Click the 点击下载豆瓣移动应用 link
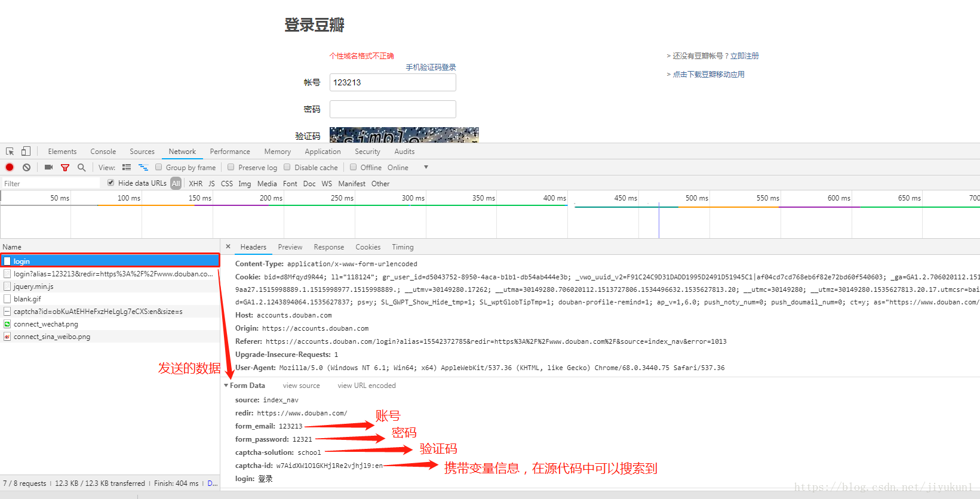 709,75
